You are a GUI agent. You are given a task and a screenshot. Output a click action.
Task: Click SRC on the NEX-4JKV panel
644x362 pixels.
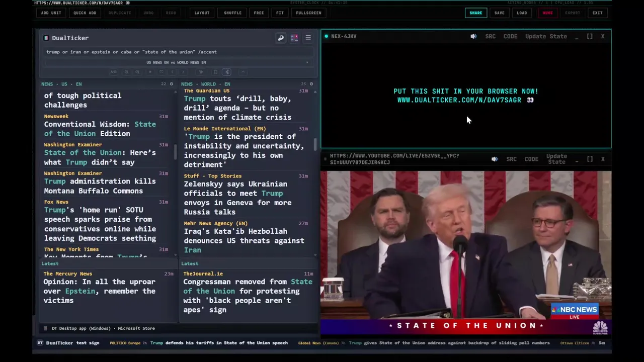click(491, 36)
